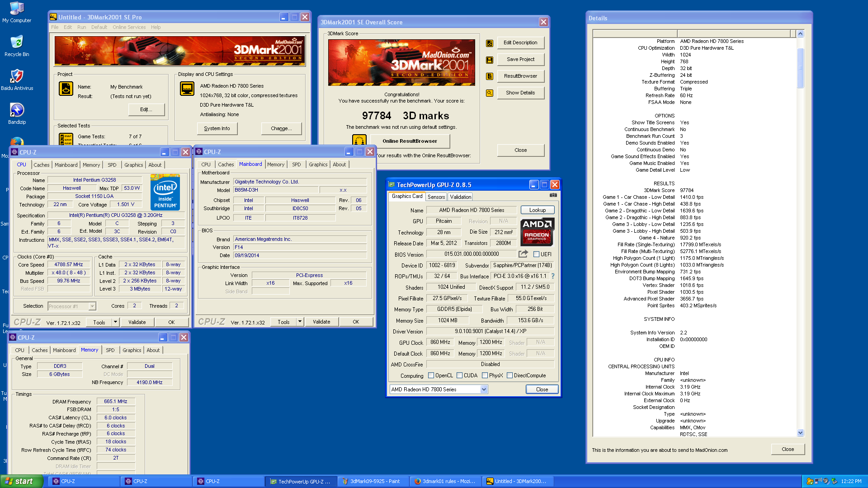The image size is (868, 488).
Task: Click OK button in CPU-Z Mainboard window
Action: coord(356,322)
